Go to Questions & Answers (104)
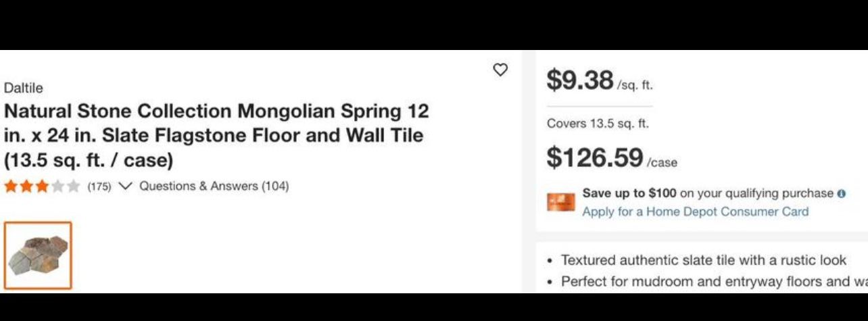Image resolution: width=868 pixels, height=321 pixels. (x=214, y=186)
